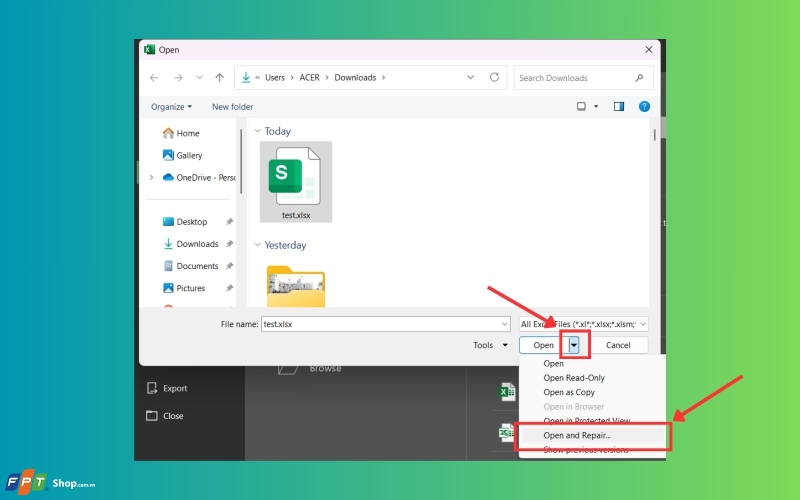The image size is (800, 500).
Task: Click the File name input field
Action: [385, 324]
